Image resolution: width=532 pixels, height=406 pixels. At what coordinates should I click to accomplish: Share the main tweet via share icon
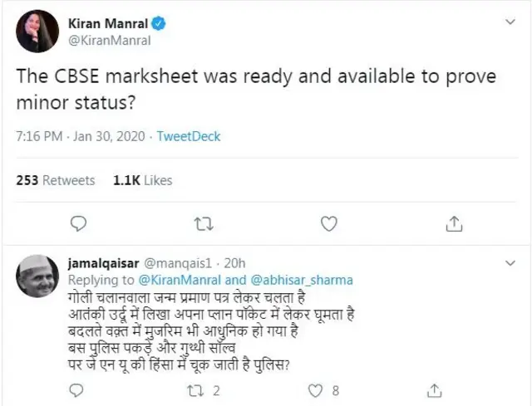[x=454, y=223]
